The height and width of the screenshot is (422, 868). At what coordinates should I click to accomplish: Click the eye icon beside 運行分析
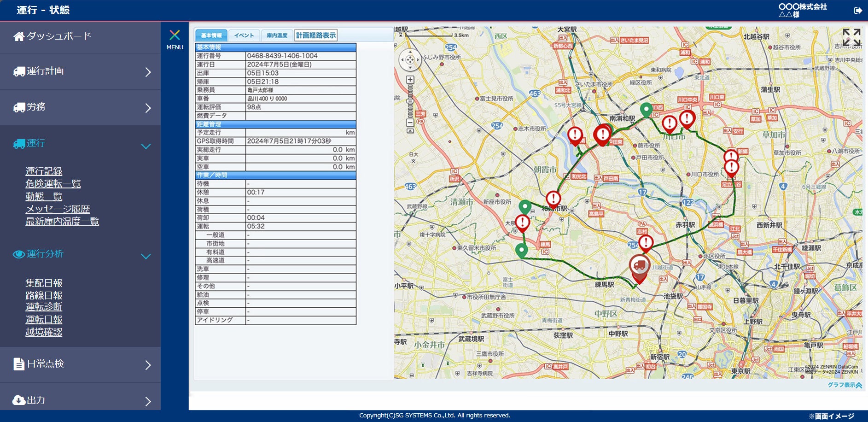click(x=19, y=254)
